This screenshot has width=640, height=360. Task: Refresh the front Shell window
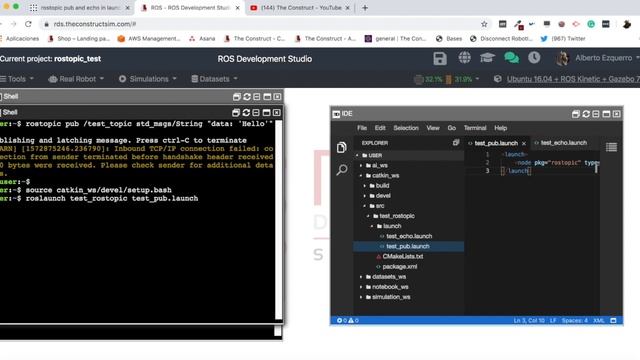[x=246, y=112]
